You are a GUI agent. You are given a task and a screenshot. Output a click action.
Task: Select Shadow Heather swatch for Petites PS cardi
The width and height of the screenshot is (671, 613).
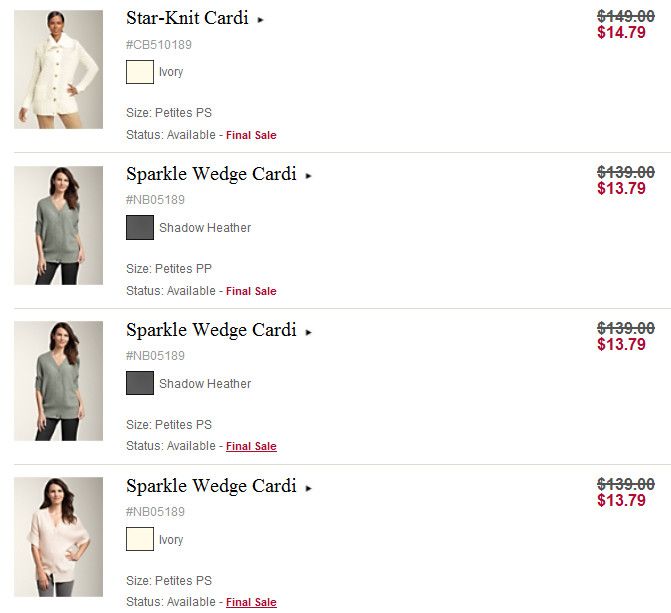point(140,383)
